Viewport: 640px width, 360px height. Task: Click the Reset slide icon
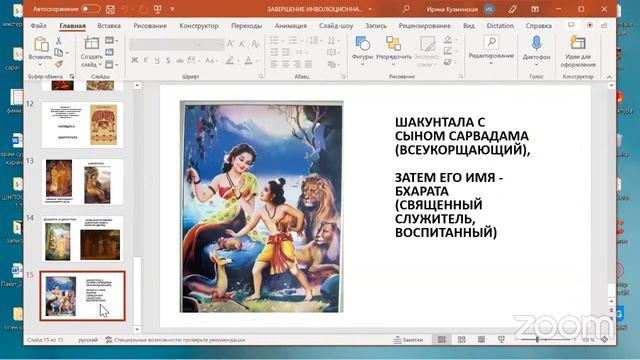pyautogui.click(x=109, y=52)
